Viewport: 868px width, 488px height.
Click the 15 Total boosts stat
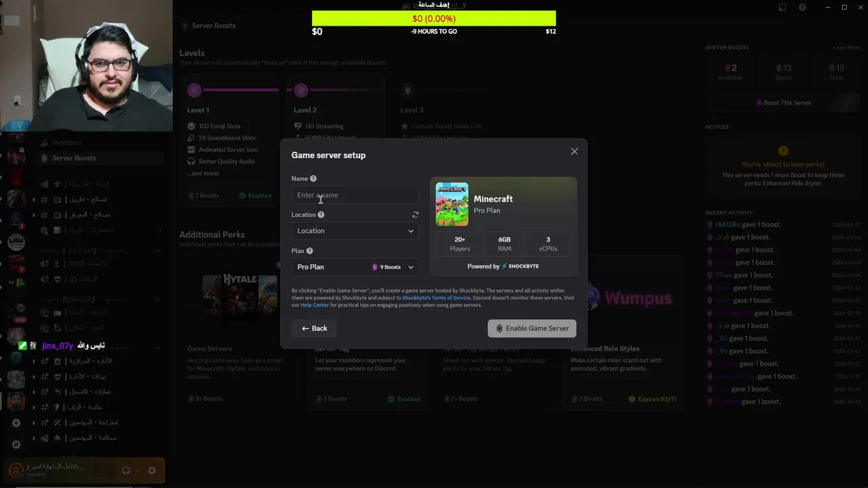pyautogui.click(x=836, y=72)
